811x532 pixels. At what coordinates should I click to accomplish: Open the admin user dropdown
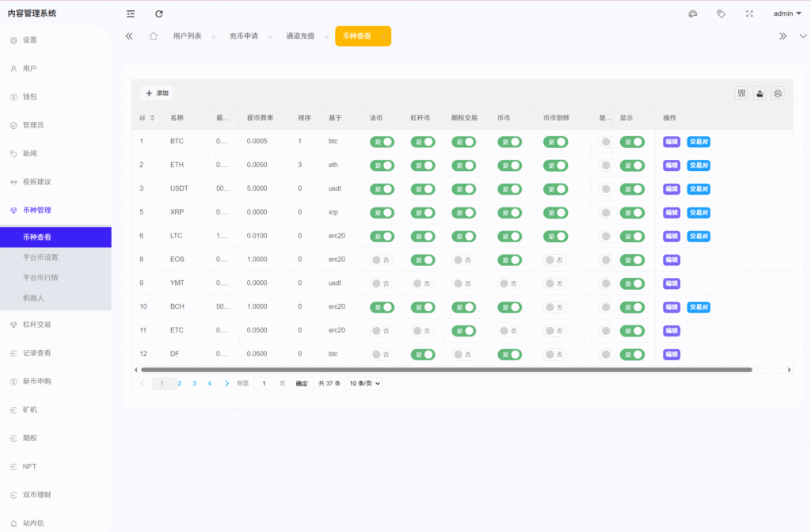point(787,13)
